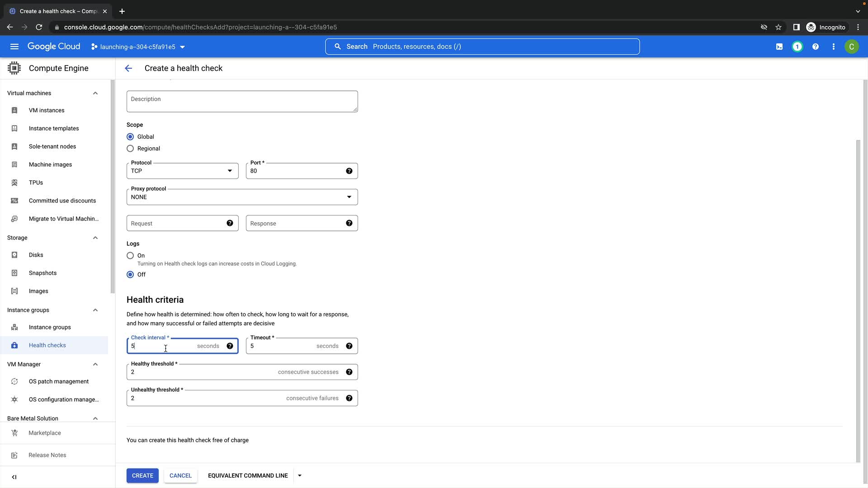Open the Protocol TCP dropdown
Screen dimensions: 868x488
click(182, 171)
